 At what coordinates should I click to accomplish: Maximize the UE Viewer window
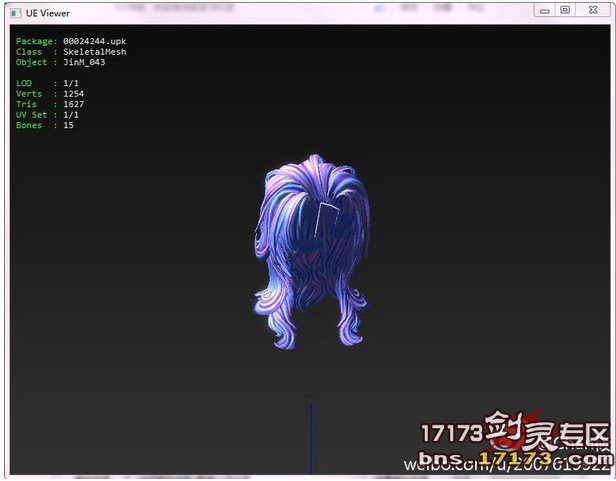tap(565, 10)
